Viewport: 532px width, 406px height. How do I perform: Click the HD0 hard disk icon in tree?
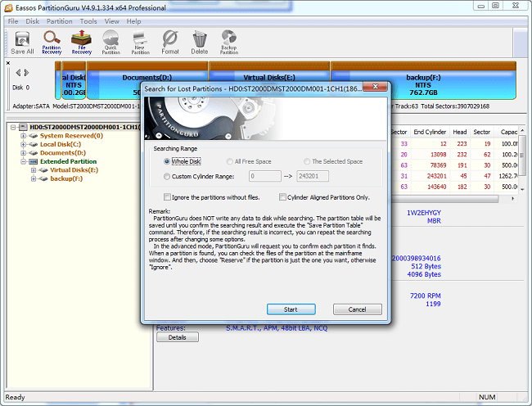click(x=23, y=127)
